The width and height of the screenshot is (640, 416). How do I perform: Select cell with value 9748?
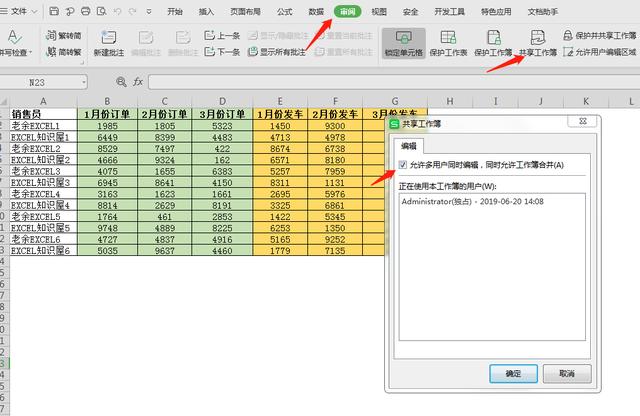(x=107, y=228)
